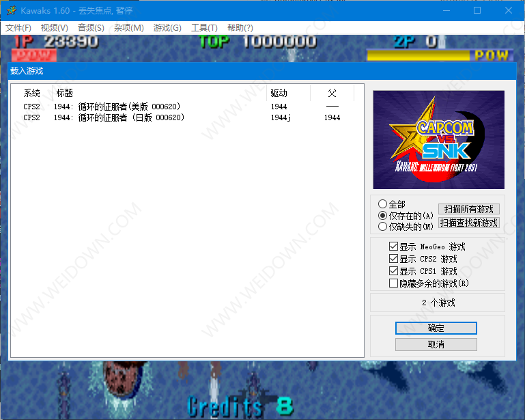Viewport: 525px width, 420px height.
Task: Sort list by 标题 column header
Action: 159,93
